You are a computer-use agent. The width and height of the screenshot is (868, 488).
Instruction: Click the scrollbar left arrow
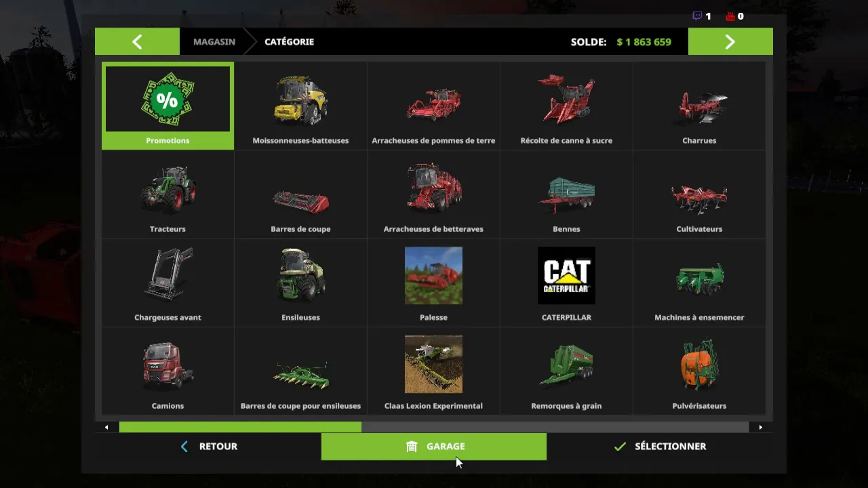pos(106,427)
